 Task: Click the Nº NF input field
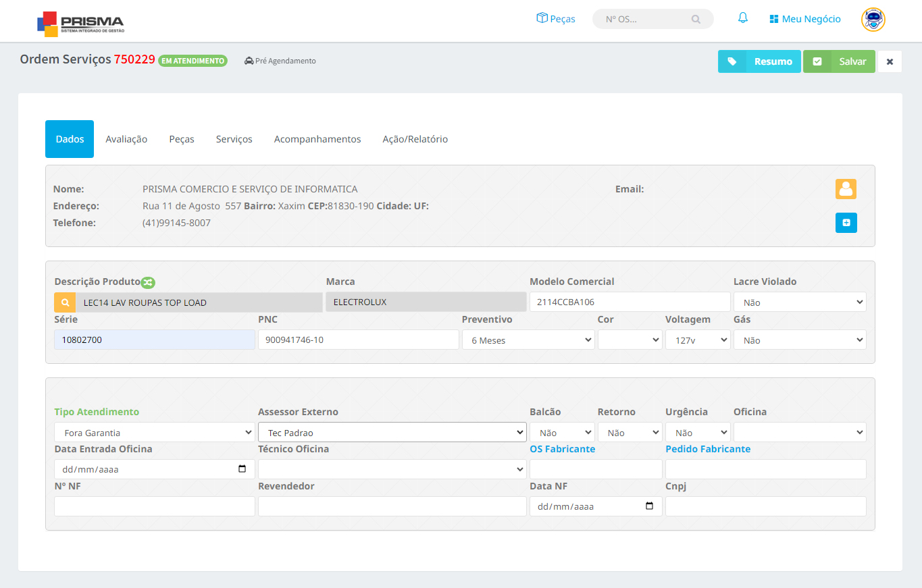[x=155, y=506]
